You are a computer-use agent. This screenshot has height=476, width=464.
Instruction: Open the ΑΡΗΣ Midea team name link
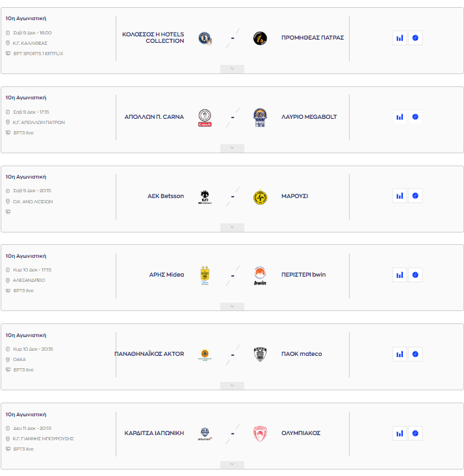(x=166, y=275)
